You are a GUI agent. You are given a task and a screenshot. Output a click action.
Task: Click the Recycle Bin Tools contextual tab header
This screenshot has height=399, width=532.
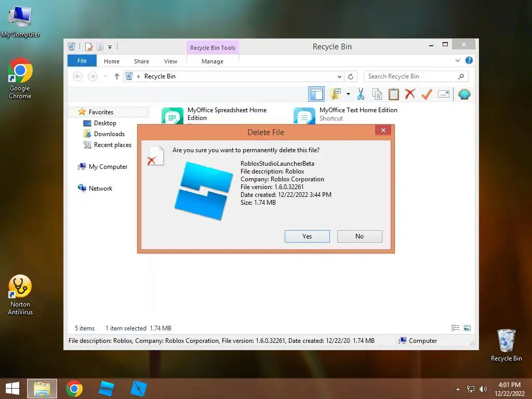[x=212, y=48]
